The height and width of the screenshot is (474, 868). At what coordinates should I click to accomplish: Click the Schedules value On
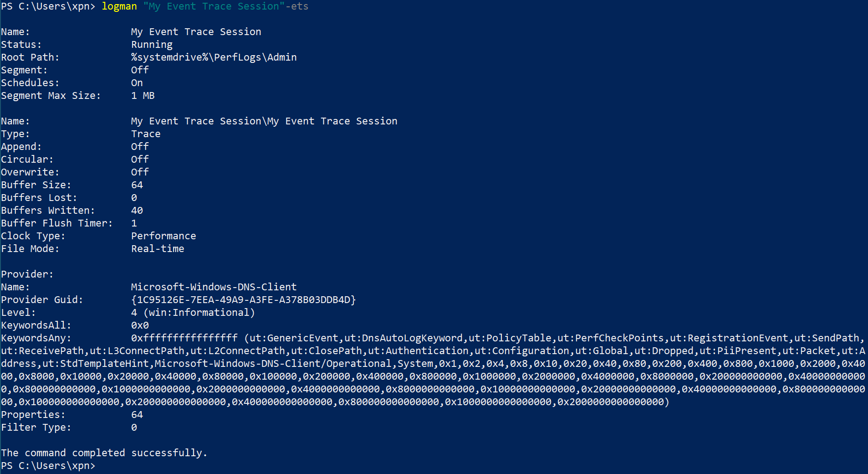[x=137, y=83]
